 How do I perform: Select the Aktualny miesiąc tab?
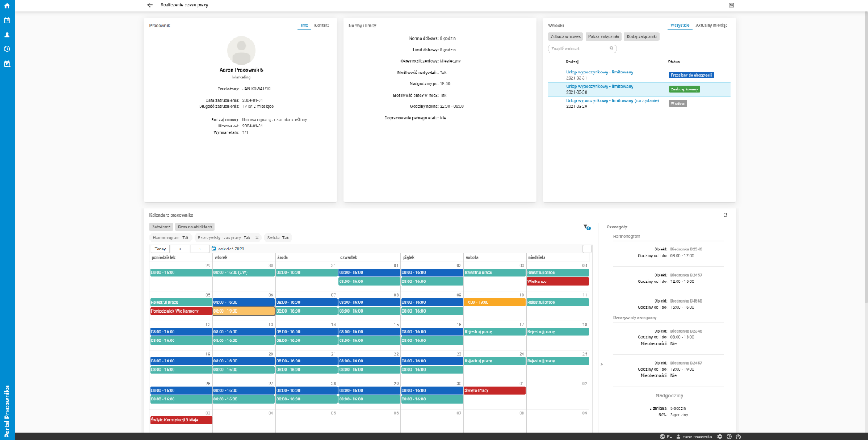(x=712, y=26)
